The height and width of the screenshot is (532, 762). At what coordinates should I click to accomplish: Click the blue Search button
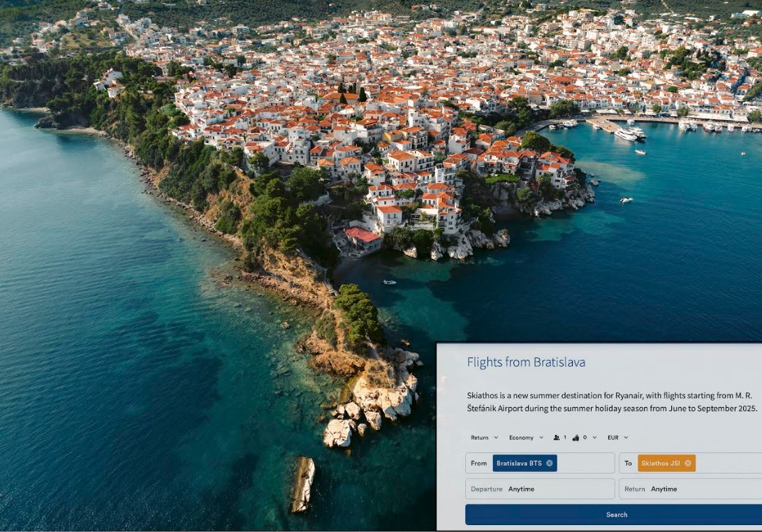[613, 515]
